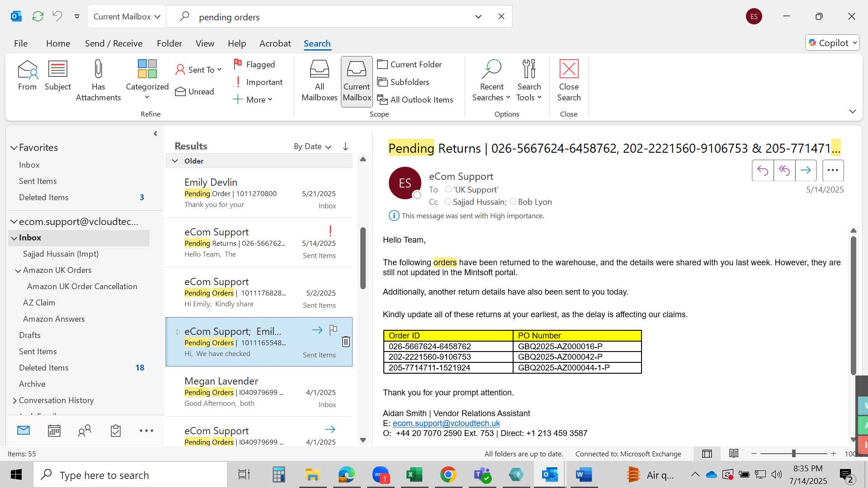Search All Outlook Items scope
This screenshot has width=868, height=488.
[x=415, y=100]
